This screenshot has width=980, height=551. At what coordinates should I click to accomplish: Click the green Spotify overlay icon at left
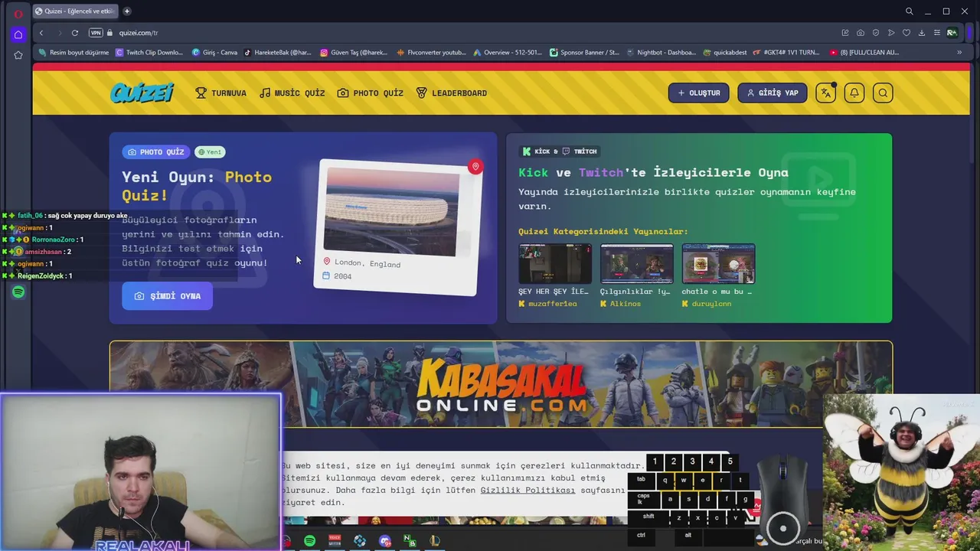point(18,292)
